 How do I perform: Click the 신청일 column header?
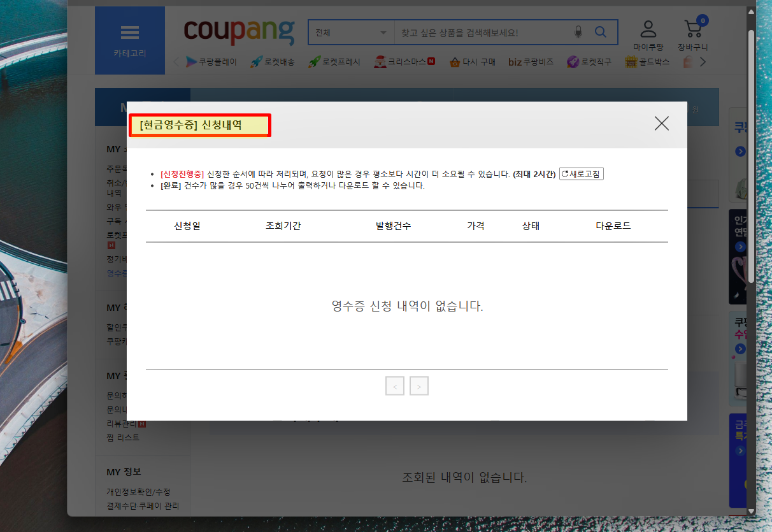pos(187,226)
